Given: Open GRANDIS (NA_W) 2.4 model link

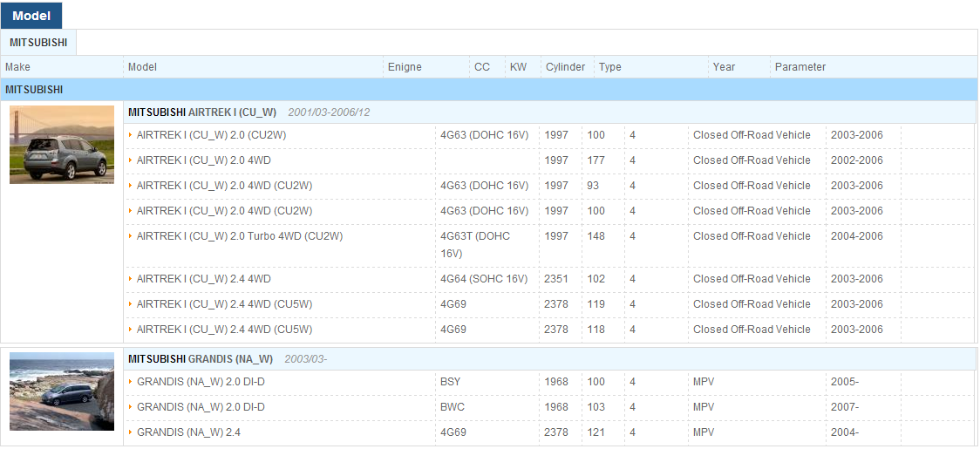Looking at the screenshot, I should (188, 432).
